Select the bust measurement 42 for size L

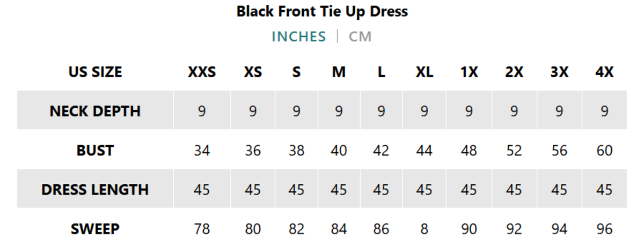(381, 151)
